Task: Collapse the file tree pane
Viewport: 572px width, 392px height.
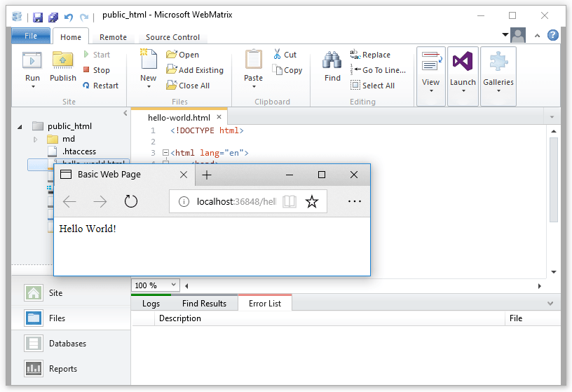Action: (x=125, y=113)
